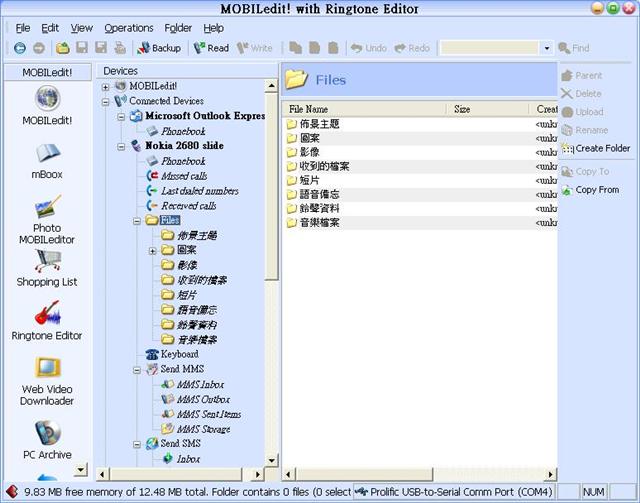Viewport: 640px width, 503px height.
Task: Collapse the Send MMS tree node
Action: point(137,369)
